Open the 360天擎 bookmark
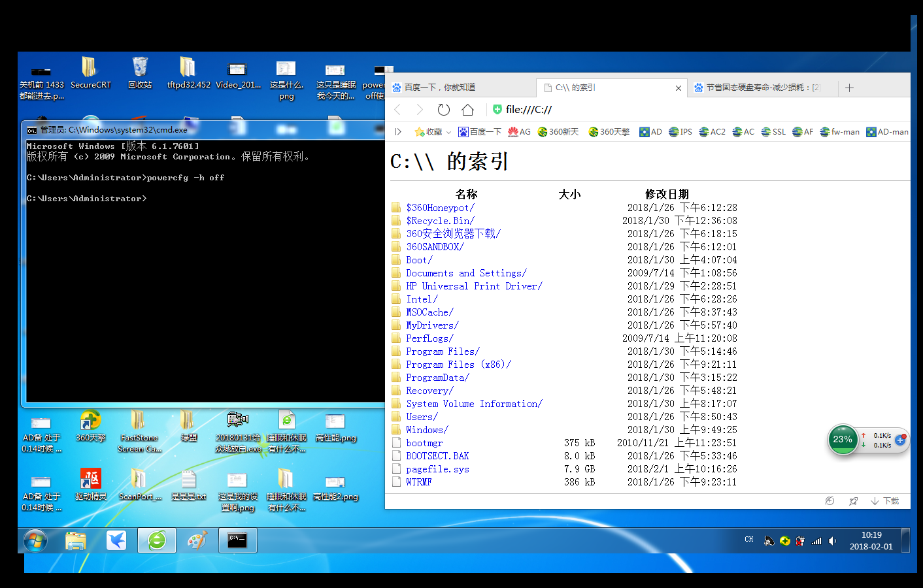Viewport: 923px width, 588px height. (609, 132)
